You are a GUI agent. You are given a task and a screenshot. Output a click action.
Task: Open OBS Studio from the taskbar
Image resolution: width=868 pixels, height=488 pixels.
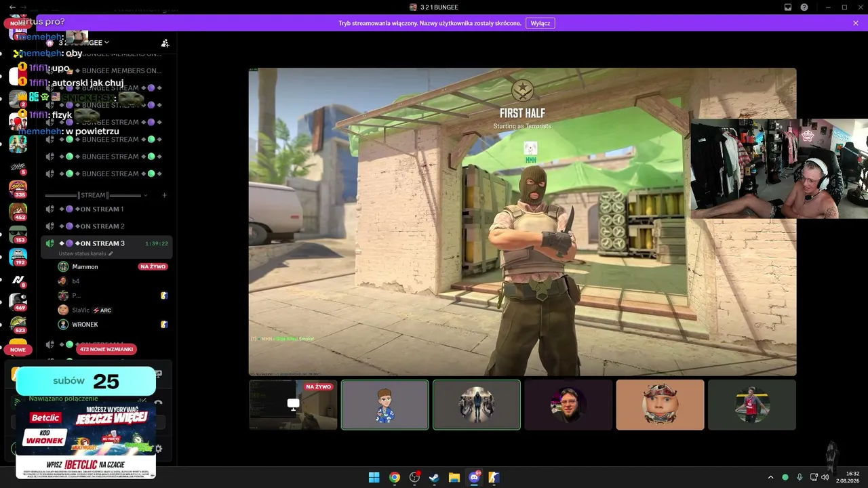click(414, 477)
